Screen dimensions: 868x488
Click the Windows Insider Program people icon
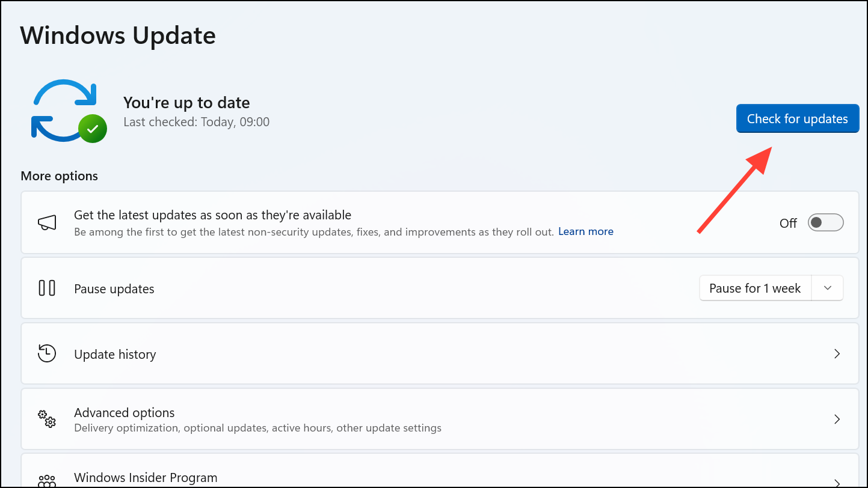pos(47,481)
